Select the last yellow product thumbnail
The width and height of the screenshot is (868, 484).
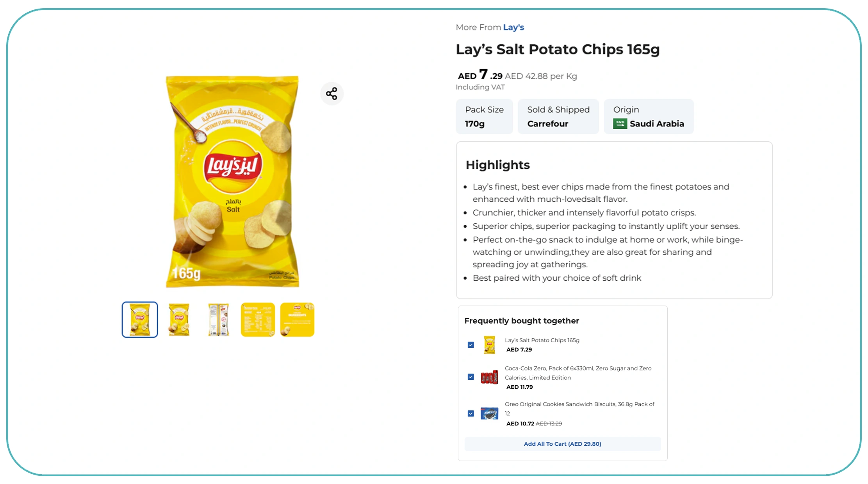(297, 319)
